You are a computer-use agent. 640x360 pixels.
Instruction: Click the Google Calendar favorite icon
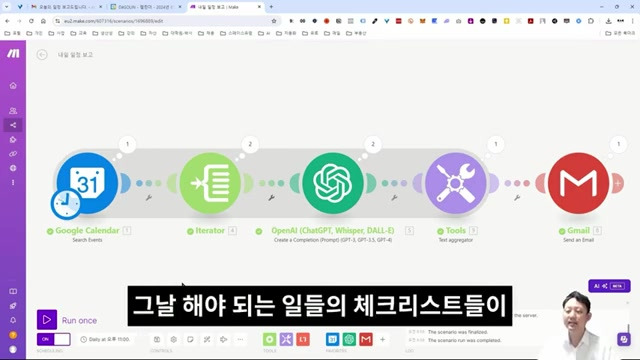pos(333,339)
